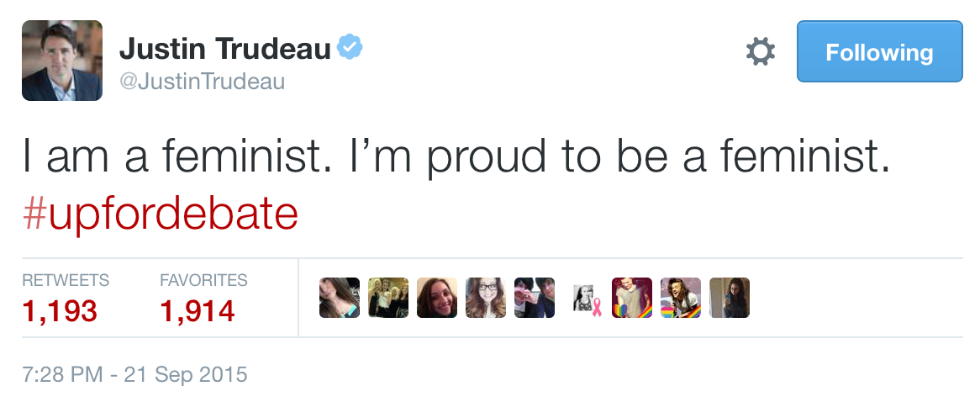Open the avatar showing two people making a heart
This screenshot has width=980, height=402.
(x=535, y=298)
